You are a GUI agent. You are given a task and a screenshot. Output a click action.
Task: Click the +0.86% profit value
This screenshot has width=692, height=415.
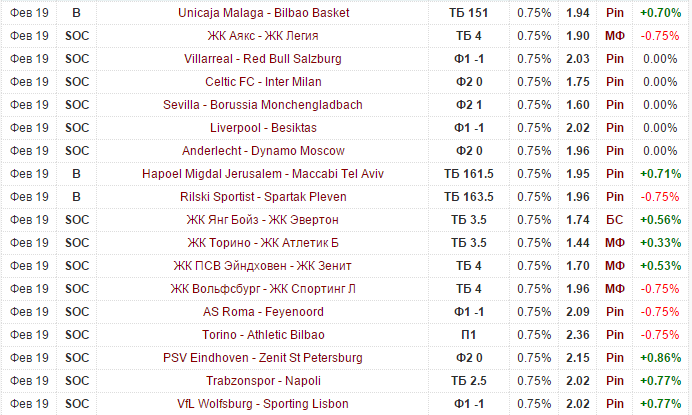click(x=660, y=358)
